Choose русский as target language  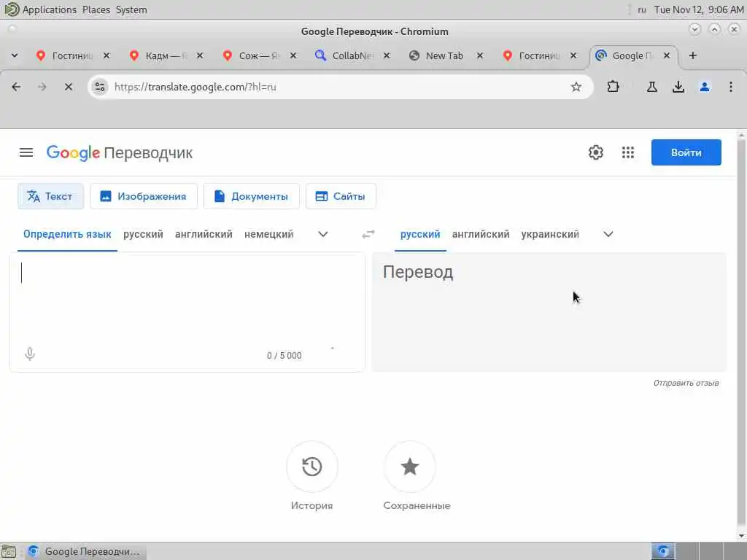coord(420,234)
